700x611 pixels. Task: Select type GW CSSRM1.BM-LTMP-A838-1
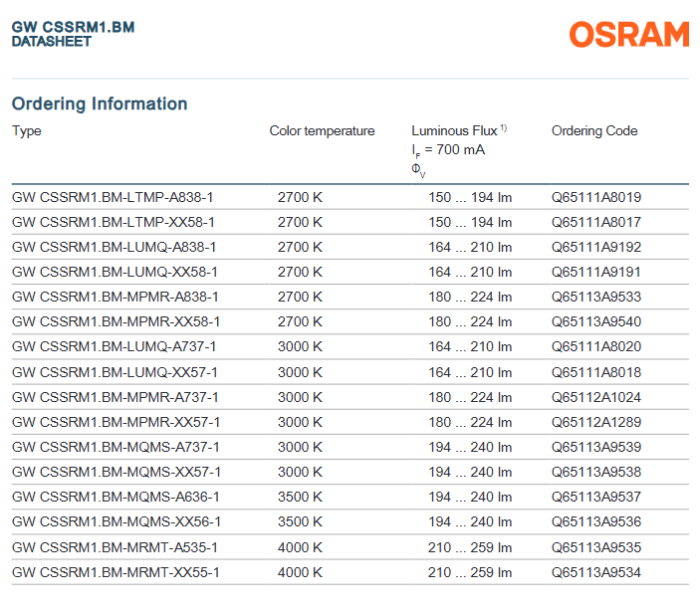(113, 197)
